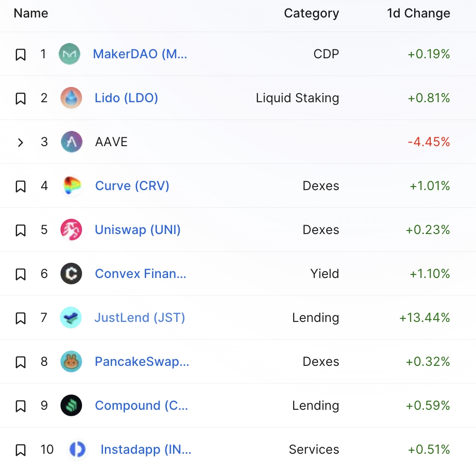The image size is (476, 469).
Task: Sort by the 1d Change column header
Action: [418, 13]
